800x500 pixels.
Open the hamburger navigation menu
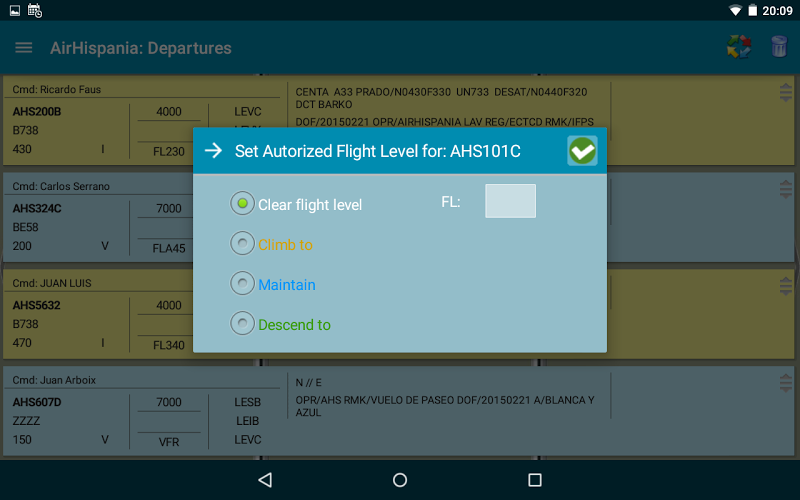[23, 48]
